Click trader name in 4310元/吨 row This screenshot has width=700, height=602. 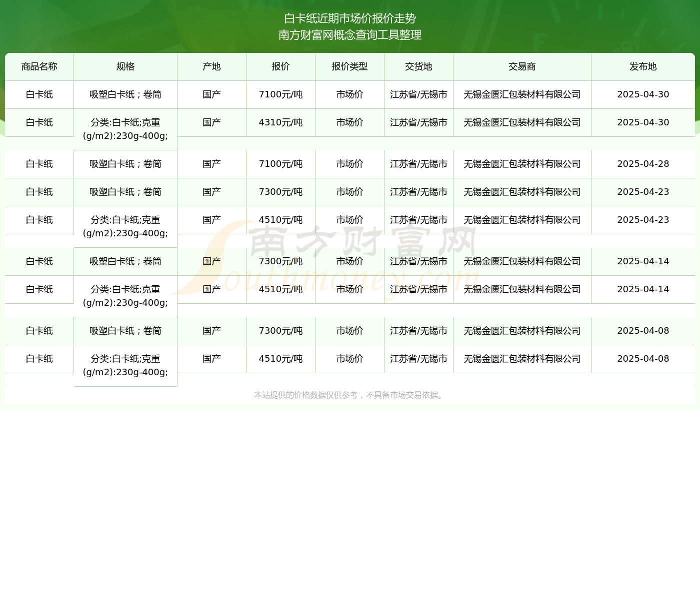(522, 122)
